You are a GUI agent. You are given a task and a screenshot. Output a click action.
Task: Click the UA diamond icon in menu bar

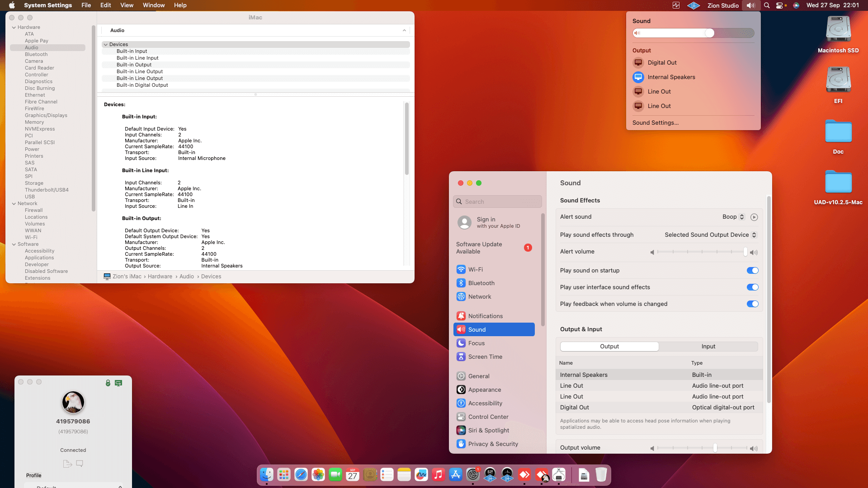click(x=693, y=5)
